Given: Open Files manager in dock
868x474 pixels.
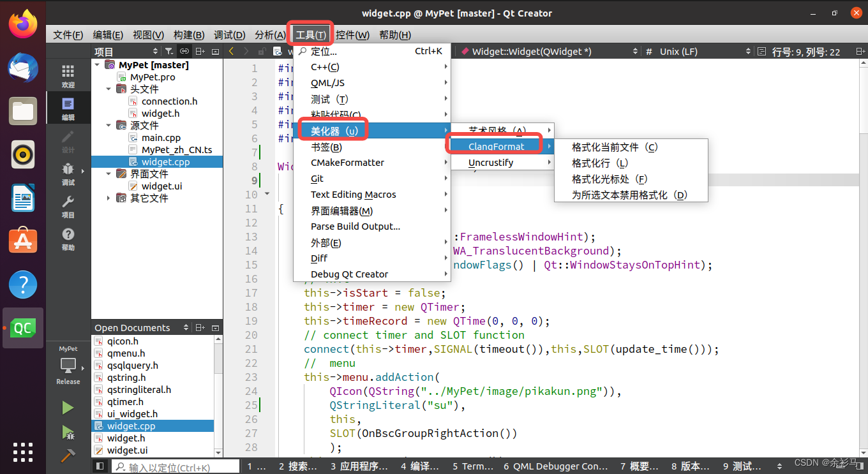Looking at the screenshot, I should (22, 112).
